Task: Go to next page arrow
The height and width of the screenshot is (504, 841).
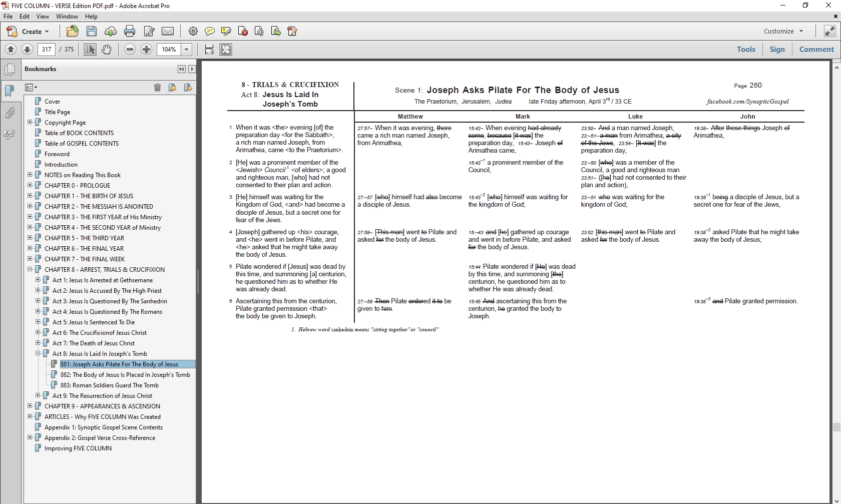Action: (28, 49)
